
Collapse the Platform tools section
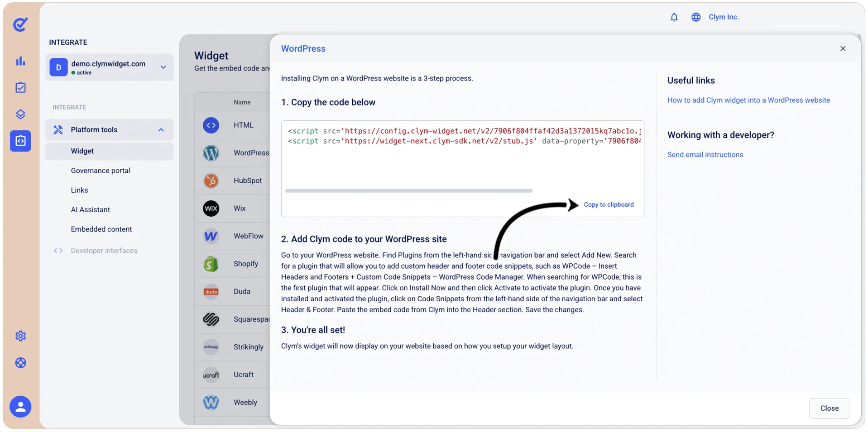[x=109, y=130]
